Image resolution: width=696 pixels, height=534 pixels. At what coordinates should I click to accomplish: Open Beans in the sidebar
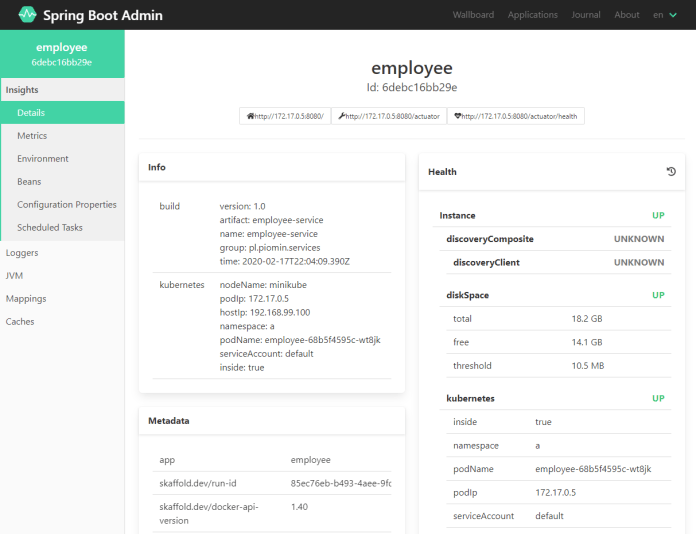[x=62, y=182]
